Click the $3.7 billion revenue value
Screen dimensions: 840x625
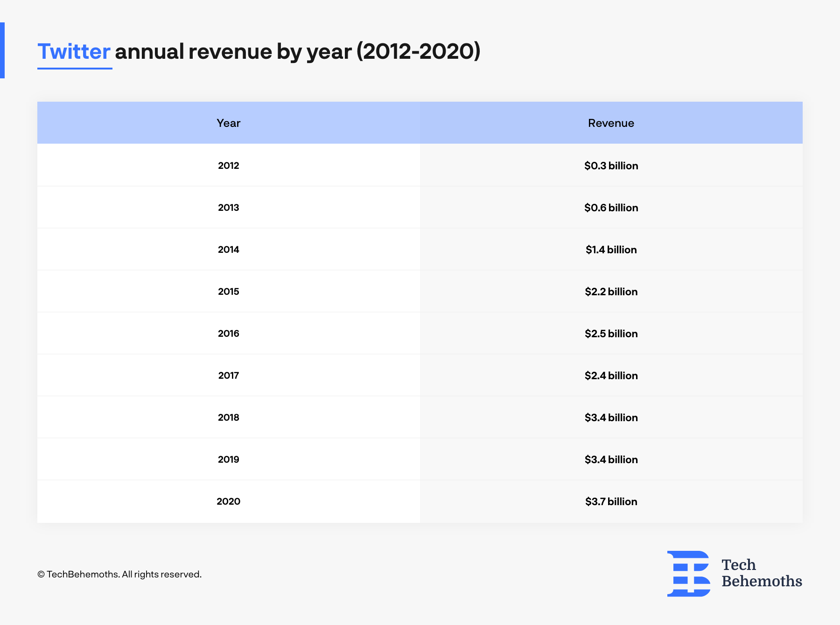coord(611,501)
